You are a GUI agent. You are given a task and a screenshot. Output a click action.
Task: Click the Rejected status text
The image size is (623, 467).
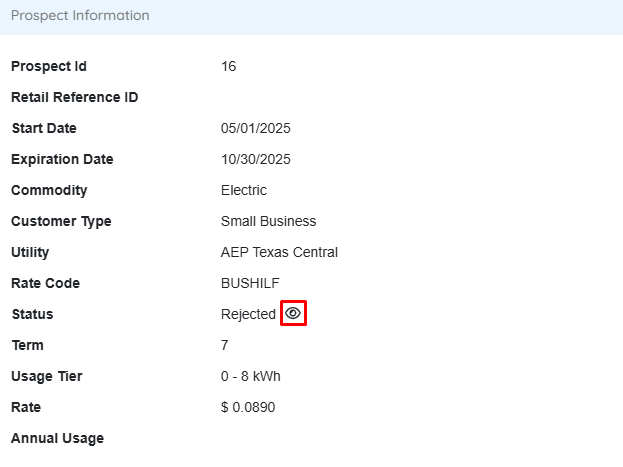[x=248, y=315]
